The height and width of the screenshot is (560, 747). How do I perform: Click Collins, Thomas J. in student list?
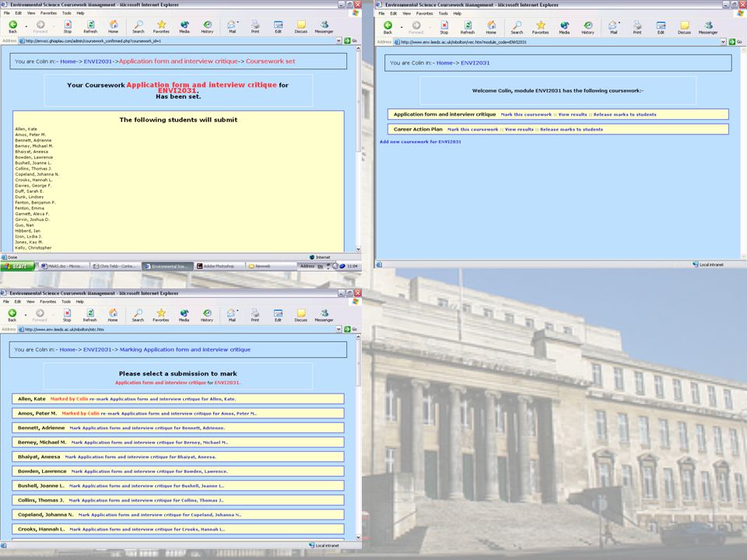click(x=33, y=169)
